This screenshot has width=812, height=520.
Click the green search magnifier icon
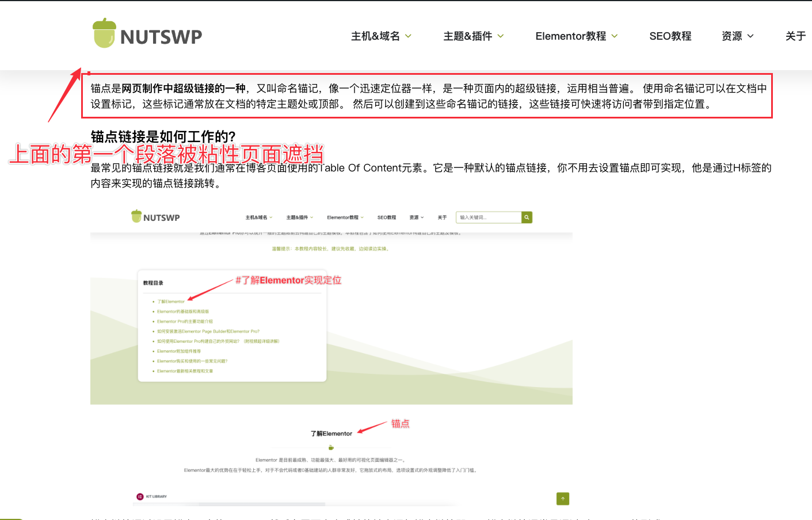click(526, 217)
